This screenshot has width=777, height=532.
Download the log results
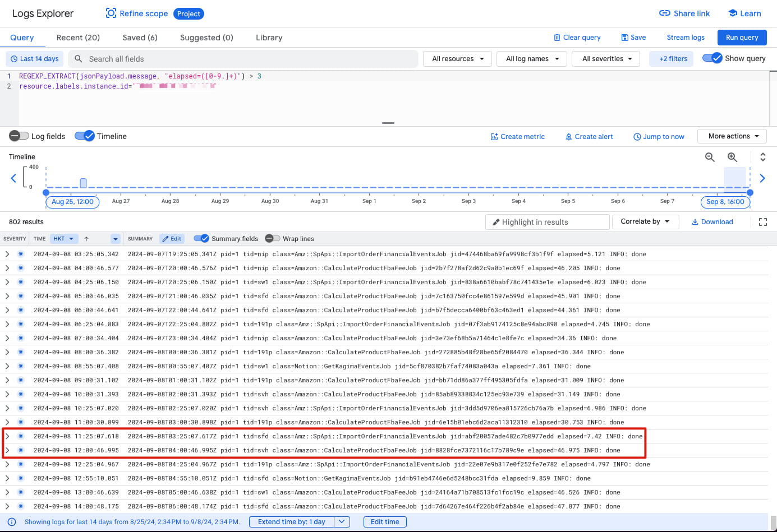click(712, 222)
